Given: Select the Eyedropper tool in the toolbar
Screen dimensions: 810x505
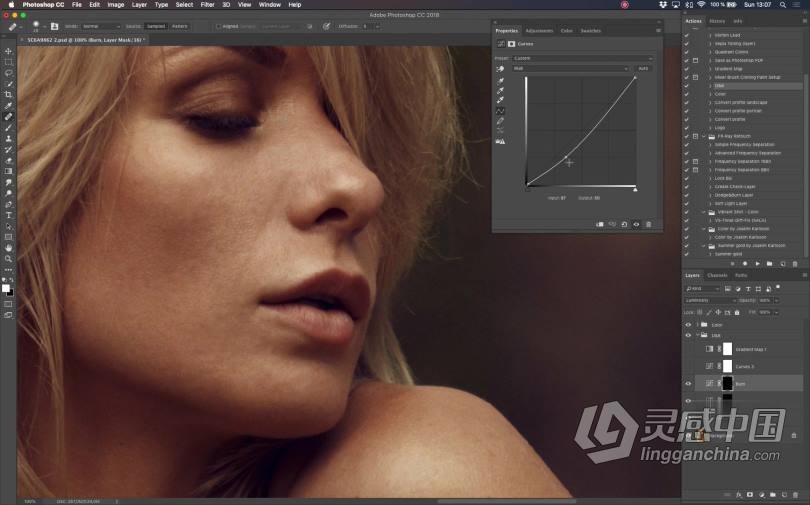Looking at the screenshot, I should tap(8, 105).
